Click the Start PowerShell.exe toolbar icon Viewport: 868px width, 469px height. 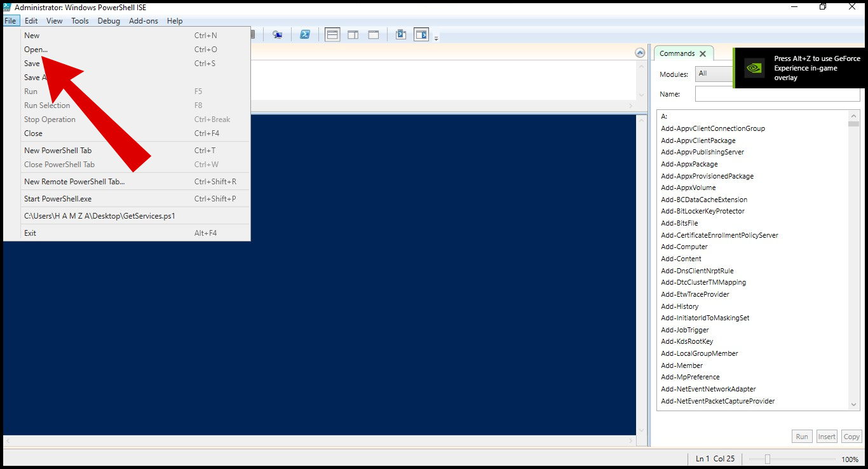(305, 35)
